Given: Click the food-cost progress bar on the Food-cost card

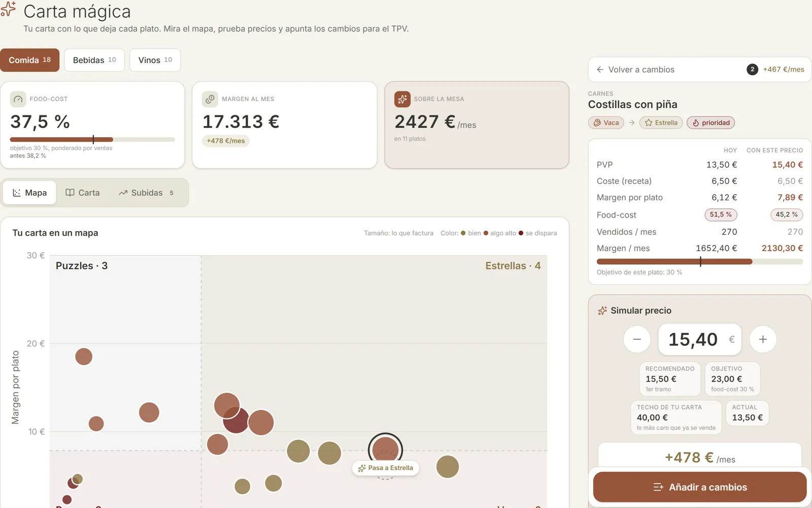Looking at the screenshot, I should pyautogui.click(x=92, y=140).
